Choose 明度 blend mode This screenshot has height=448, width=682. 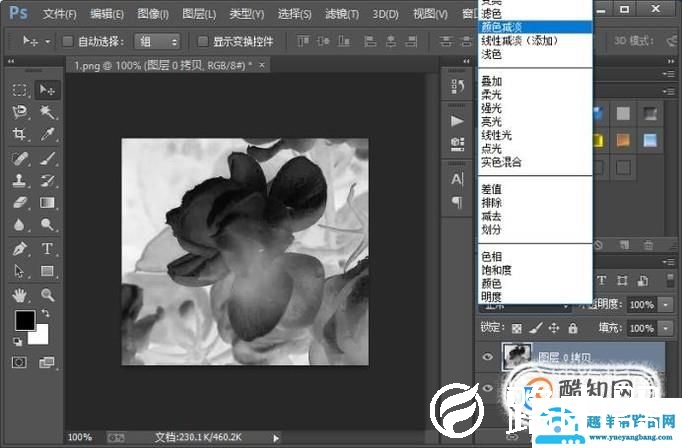click(x=535, y=297)
